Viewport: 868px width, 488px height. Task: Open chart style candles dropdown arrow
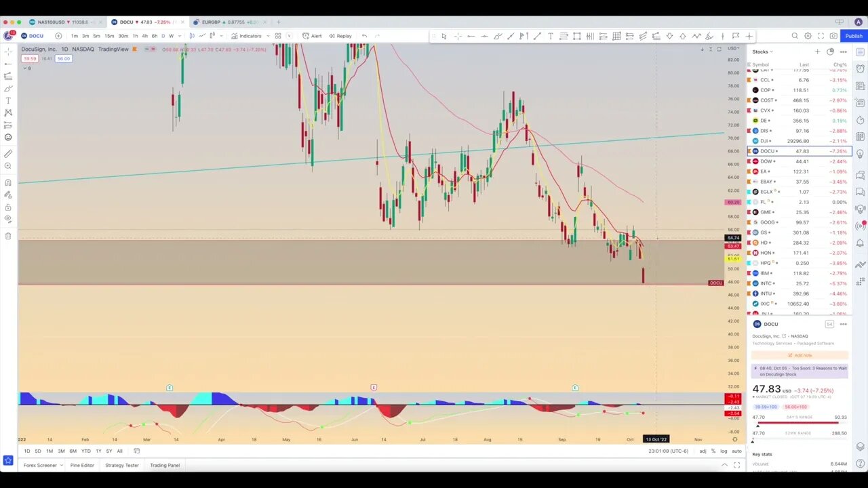[x=221, y=36]
